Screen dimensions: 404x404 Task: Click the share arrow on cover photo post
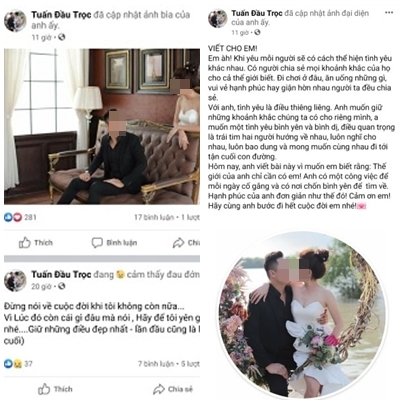[179, 242]
